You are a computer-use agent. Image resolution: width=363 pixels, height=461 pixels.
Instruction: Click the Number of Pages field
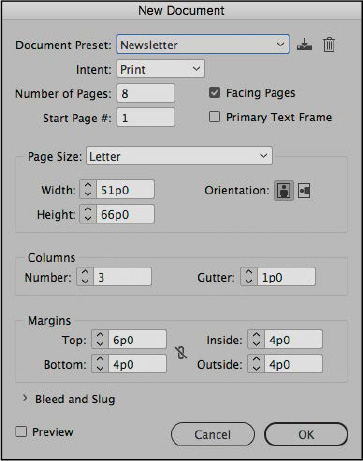point(145,93)
